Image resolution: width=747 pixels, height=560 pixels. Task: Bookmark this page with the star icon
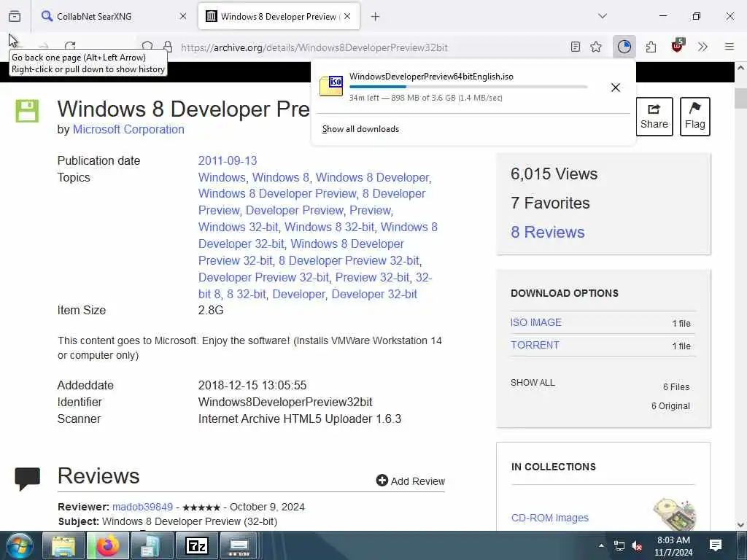[x=596, y=47]
